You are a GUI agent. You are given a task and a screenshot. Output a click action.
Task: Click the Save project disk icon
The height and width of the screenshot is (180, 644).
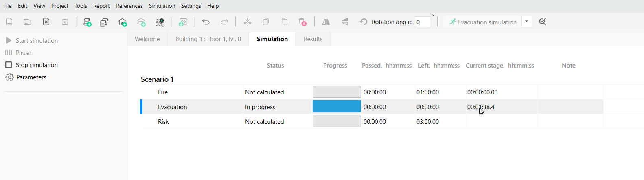point(65,22)
